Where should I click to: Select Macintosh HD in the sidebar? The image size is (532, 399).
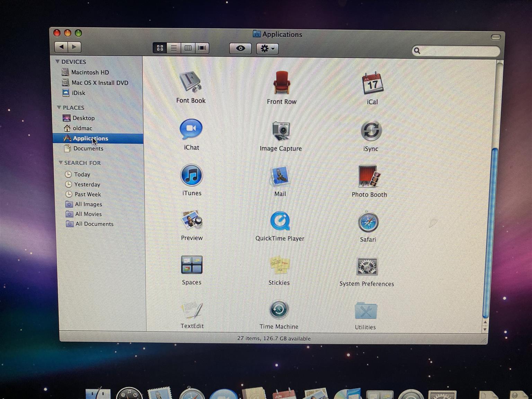tap(90, 72)
